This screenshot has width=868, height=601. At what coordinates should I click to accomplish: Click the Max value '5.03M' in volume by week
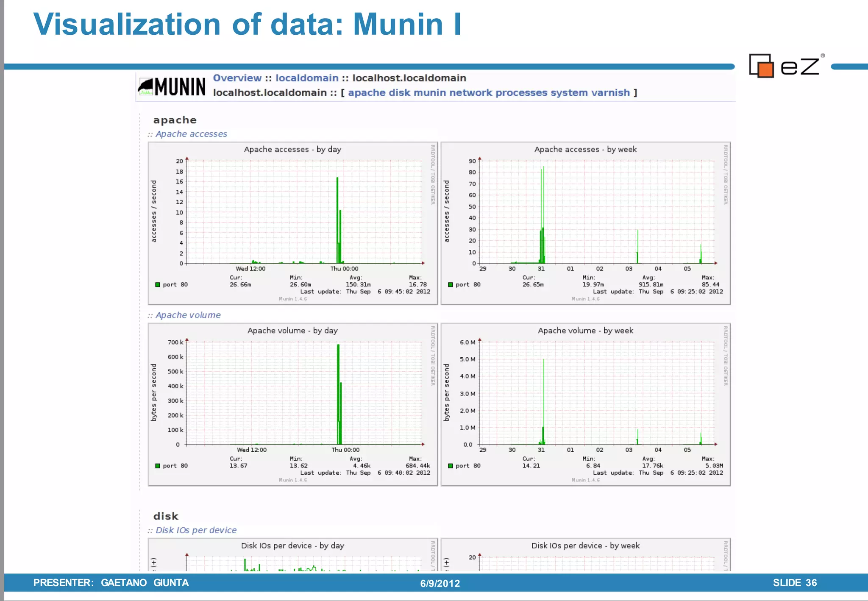coord(714,466)
